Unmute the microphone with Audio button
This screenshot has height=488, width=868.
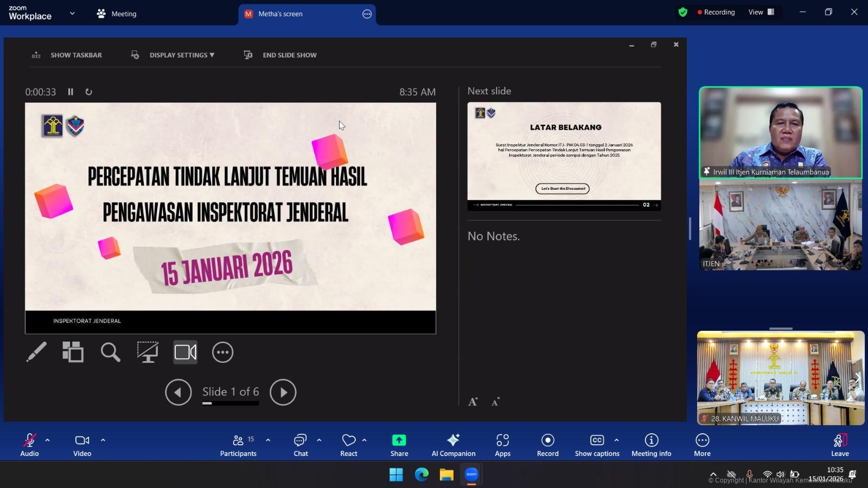pyautogui.click(x=29, y=445)
